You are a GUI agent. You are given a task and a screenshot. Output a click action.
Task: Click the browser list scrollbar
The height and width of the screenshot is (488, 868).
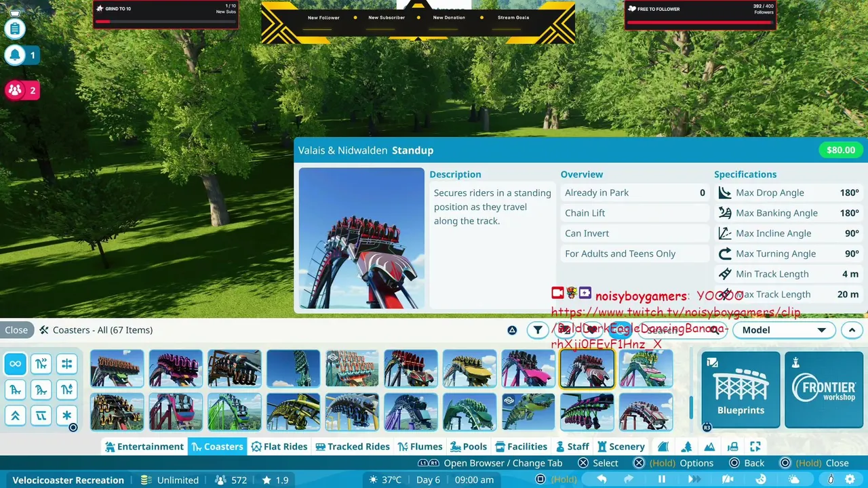pyautogui.click(x=691, y=407)
